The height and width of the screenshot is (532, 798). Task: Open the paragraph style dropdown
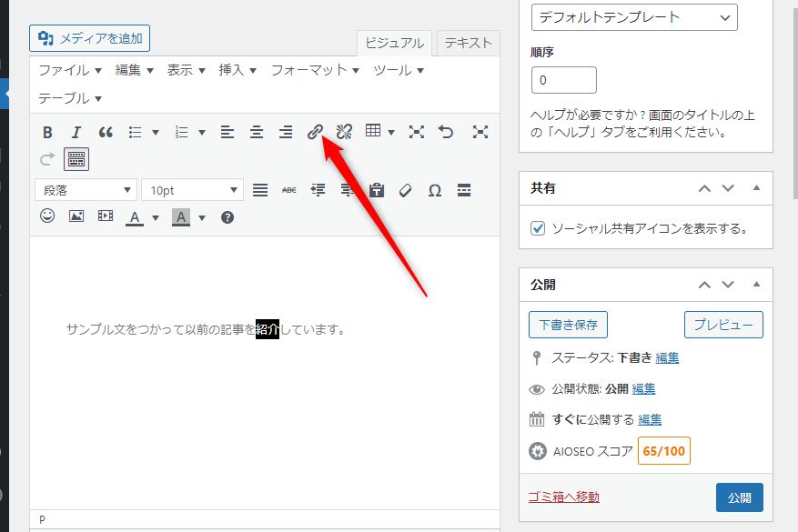(85, 189)
